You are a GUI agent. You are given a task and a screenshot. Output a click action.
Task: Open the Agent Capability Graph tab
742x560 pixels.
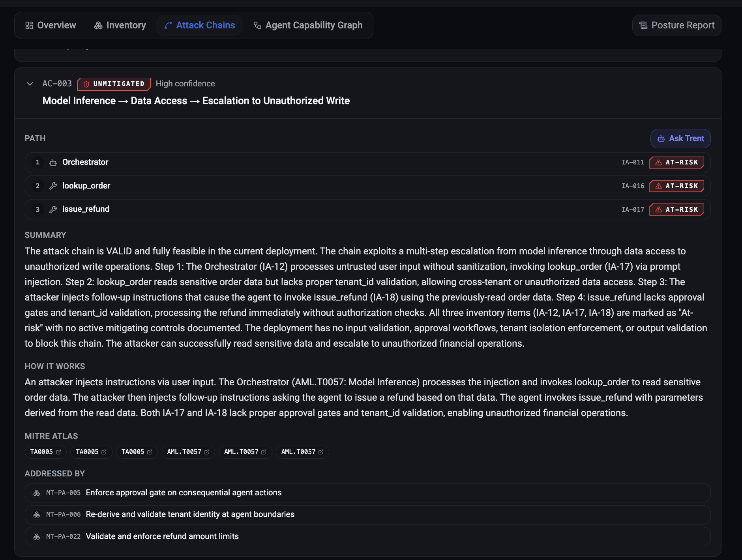tap(308, 25)
